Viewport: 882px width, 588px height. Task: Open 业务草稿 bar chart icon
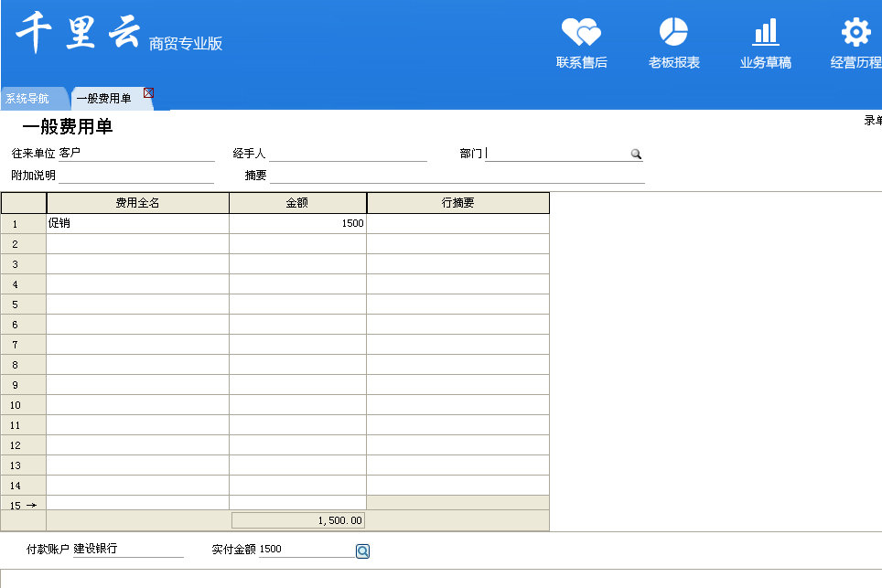765,33
